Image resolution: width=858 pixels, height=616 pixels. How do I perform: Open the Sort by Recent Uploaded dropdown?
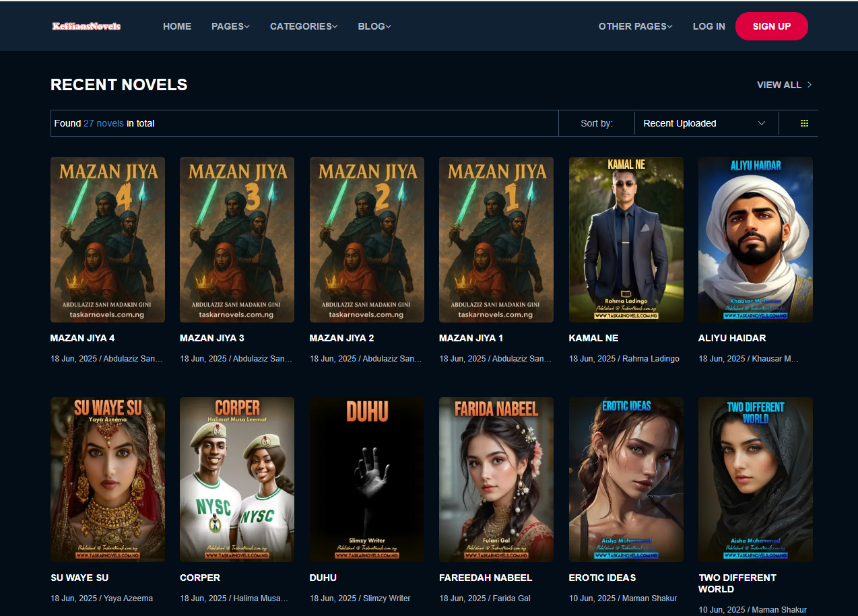coord(704,123)
